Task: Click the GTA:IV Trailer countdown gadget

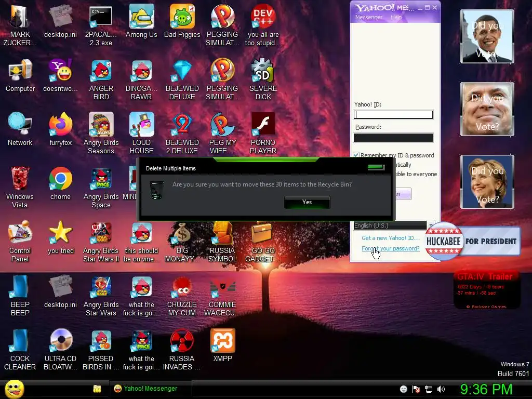Action: (486, 290)
